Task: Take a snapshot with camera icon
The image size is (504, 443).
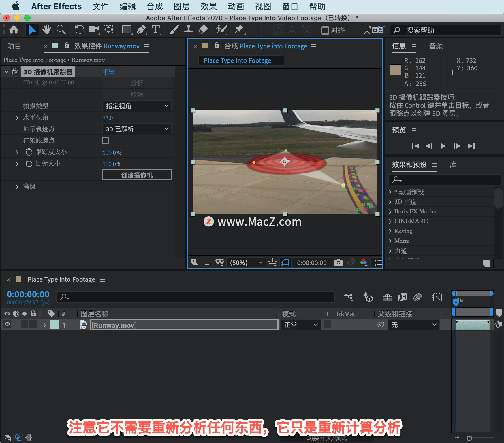Action: pyautogui.click(x=338, y=262)
